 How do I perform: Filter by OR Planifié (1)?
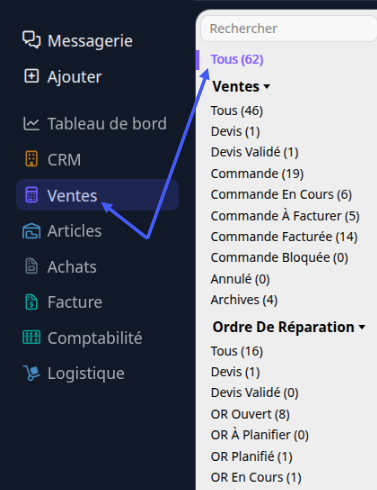click(x=252, y=457)
